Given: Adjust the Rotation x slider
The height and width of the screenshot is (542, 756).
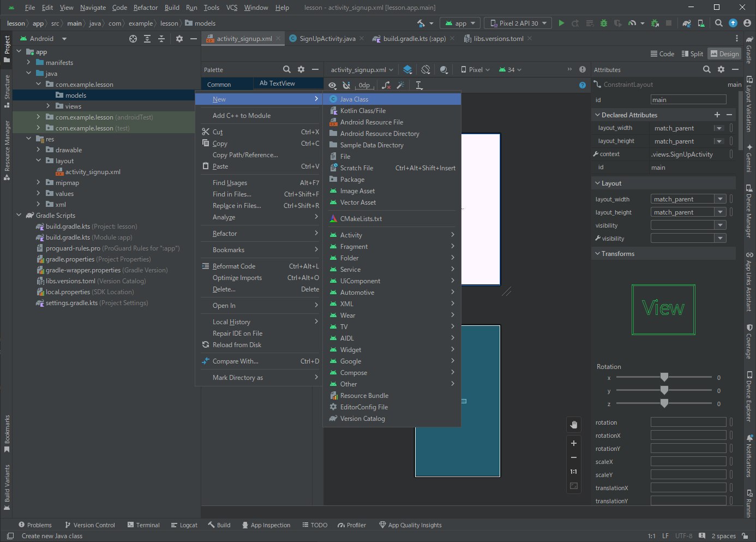Looking at the screenshot, I should click(664, 377).
